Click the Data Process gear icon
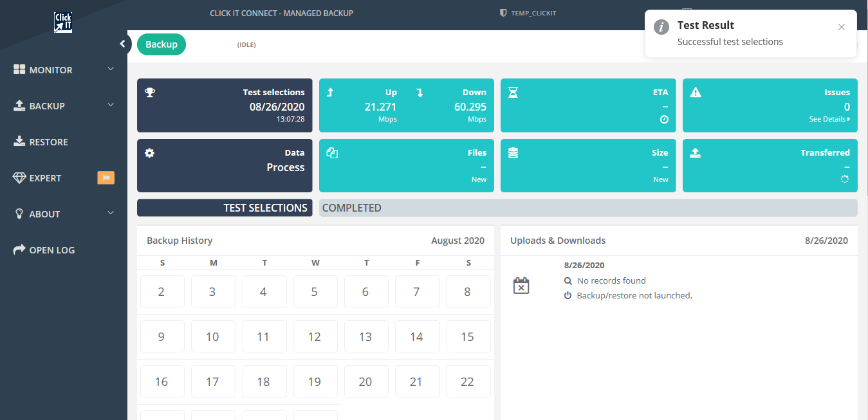 point(150,153)
